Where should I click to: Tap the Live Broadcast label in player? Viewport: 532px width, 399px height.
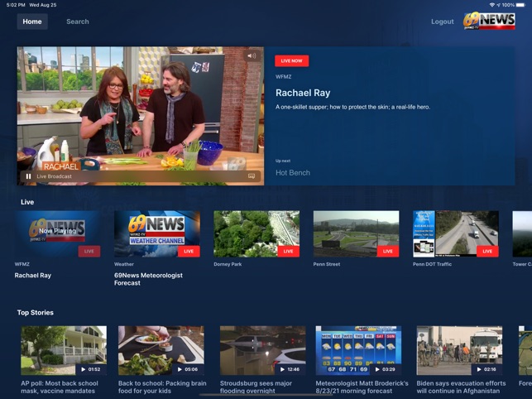tap(55, 176)
